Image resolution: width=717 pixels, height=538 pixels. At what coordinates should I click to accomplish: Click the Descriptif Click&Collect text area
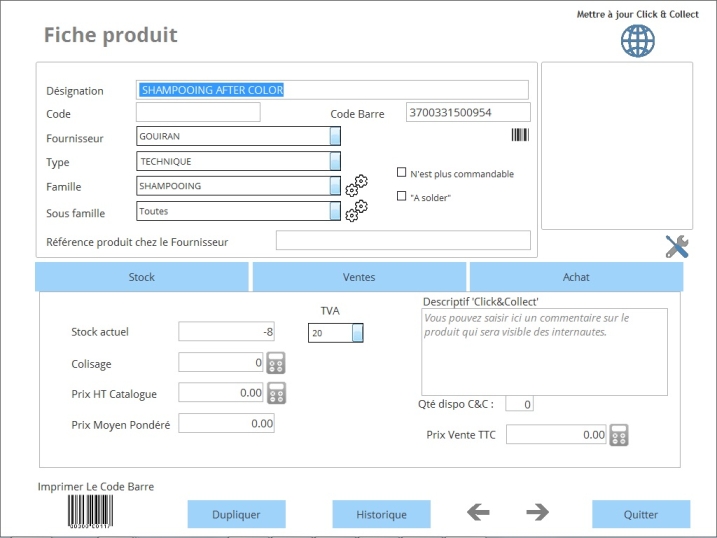click(x=544, y=352)
